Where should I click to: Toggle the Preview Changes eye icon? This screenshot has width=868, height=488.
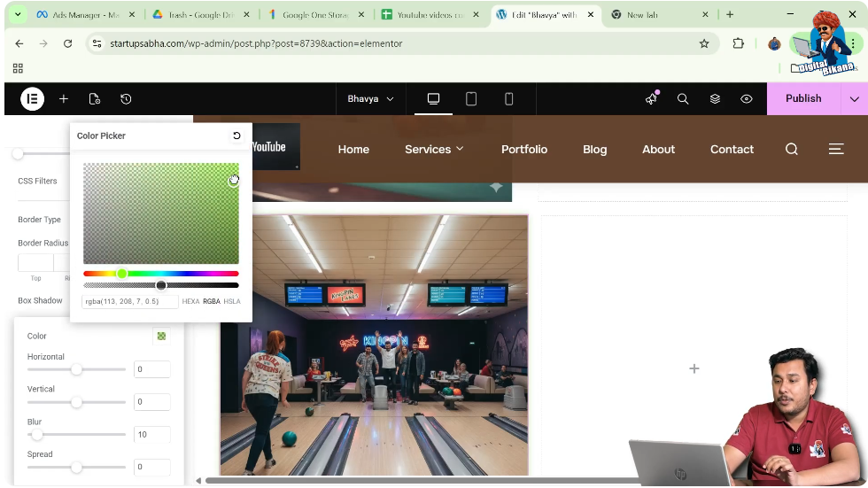point(747,99)
